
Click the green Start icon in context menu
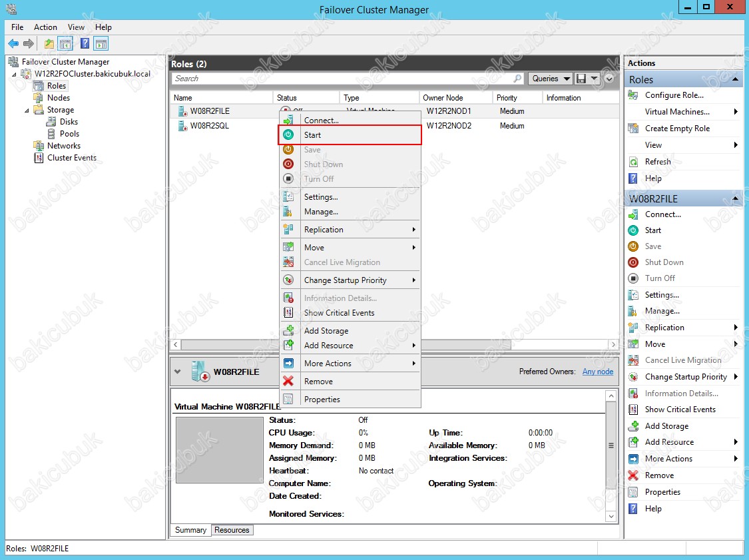[288, 135]
